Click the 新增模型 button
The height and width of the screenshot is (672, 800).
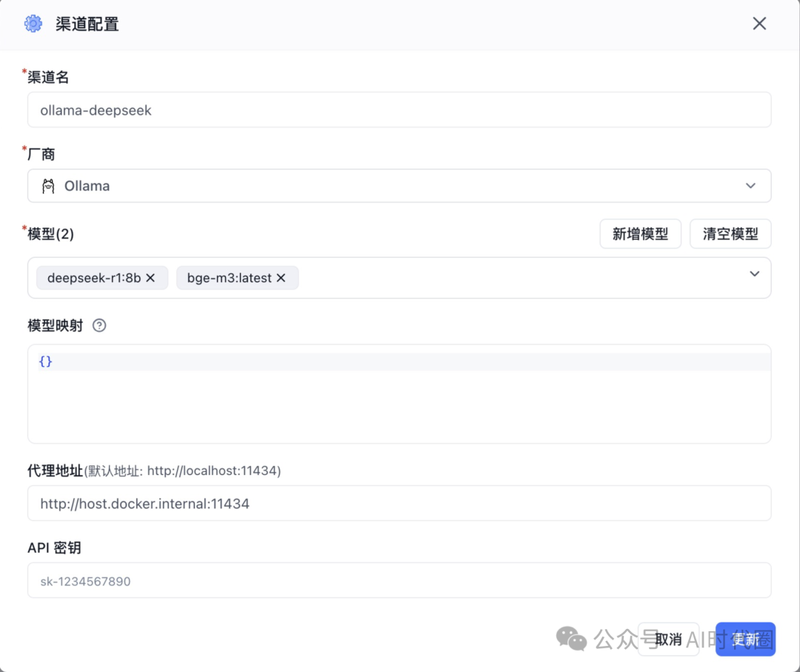[640, 233]
